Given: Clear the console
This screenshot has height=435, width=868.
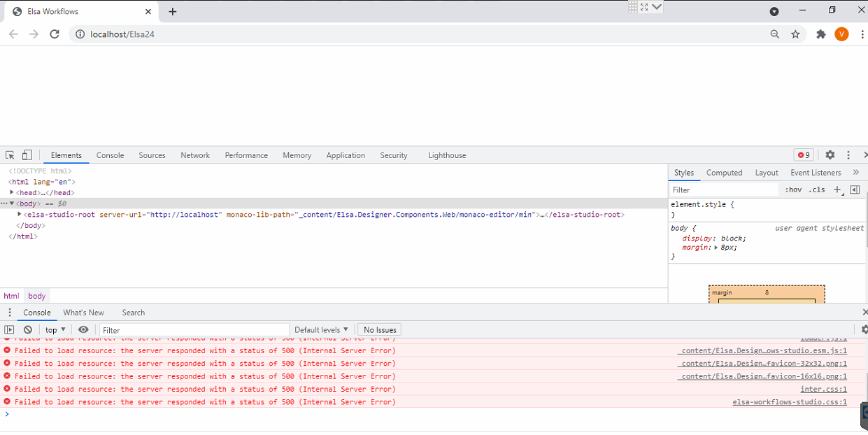Looking at the screenshot, I should point(28,329).
